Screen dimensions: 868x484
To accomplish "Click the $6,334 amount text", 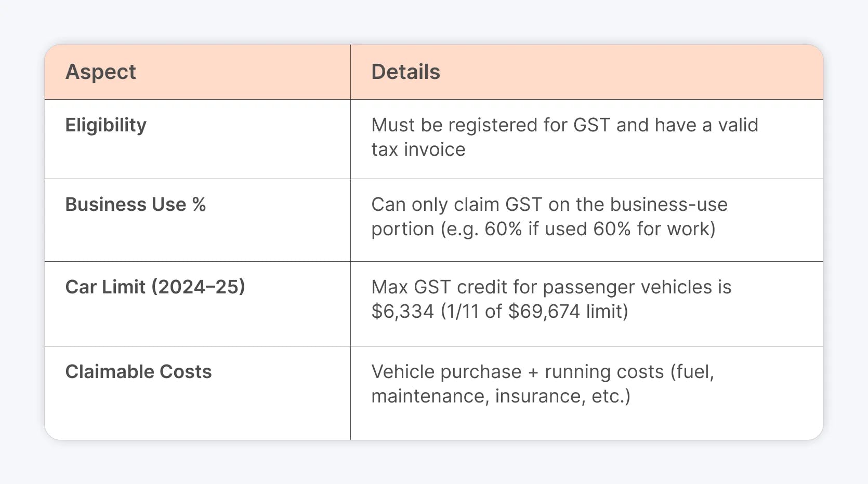I will [x=402, y=312].
